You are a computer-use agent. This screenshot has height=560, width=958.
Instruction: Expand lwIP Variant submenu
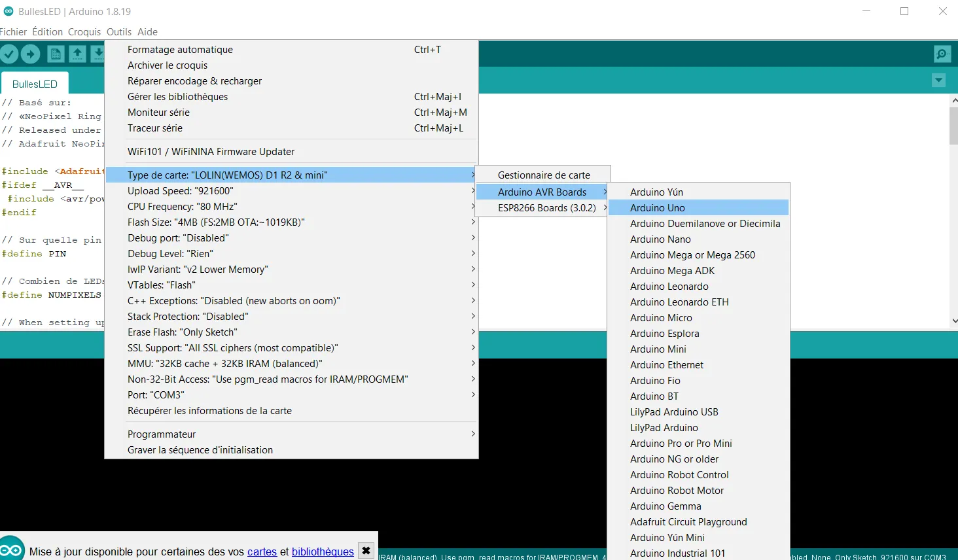[x=291, y=270]
